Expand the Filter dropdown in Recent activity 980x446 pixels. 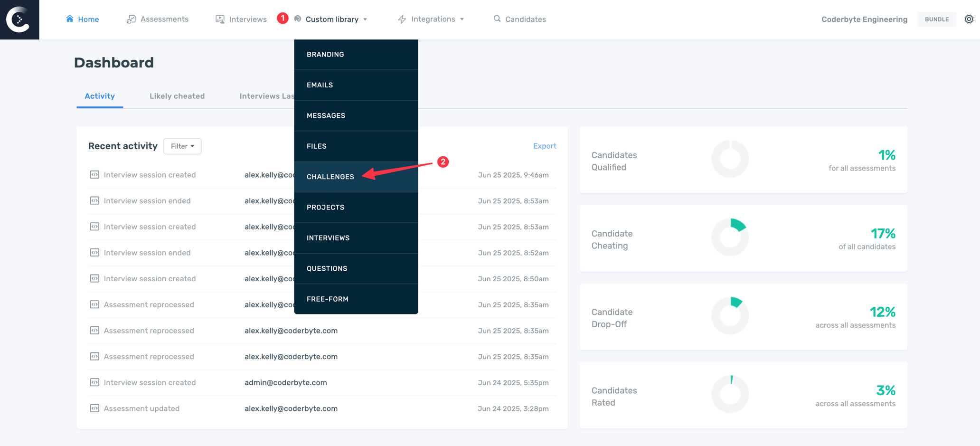tap(182, 146)
